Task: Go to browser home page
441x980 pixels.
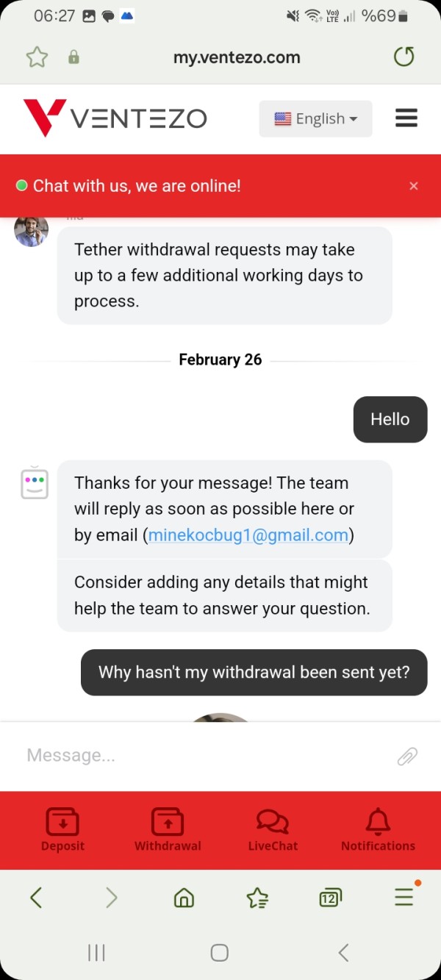Action: 184,897
